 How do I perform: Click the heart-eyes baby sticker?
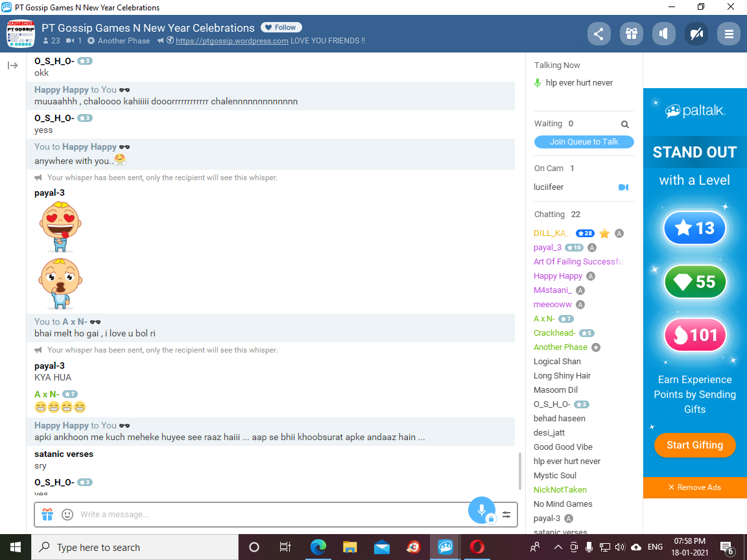[60, 227]
